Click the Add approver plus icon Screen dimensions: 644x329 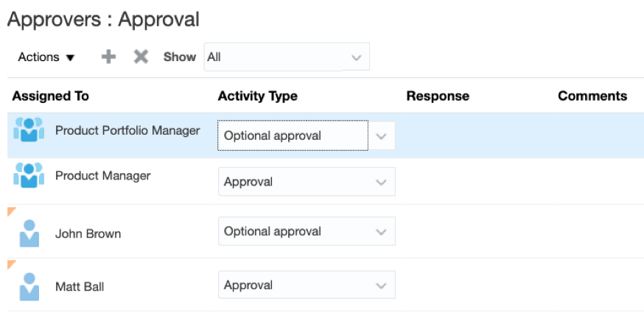tap(108, 57)
